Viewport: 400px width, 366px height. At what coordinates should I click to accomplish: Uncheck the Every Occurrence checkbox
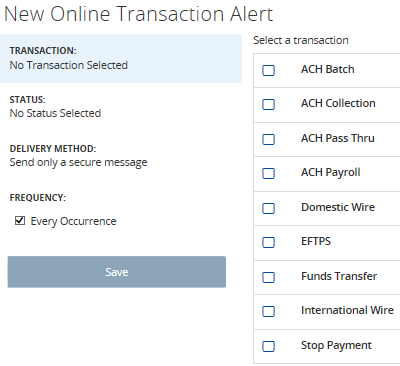[x=20, y=220]
